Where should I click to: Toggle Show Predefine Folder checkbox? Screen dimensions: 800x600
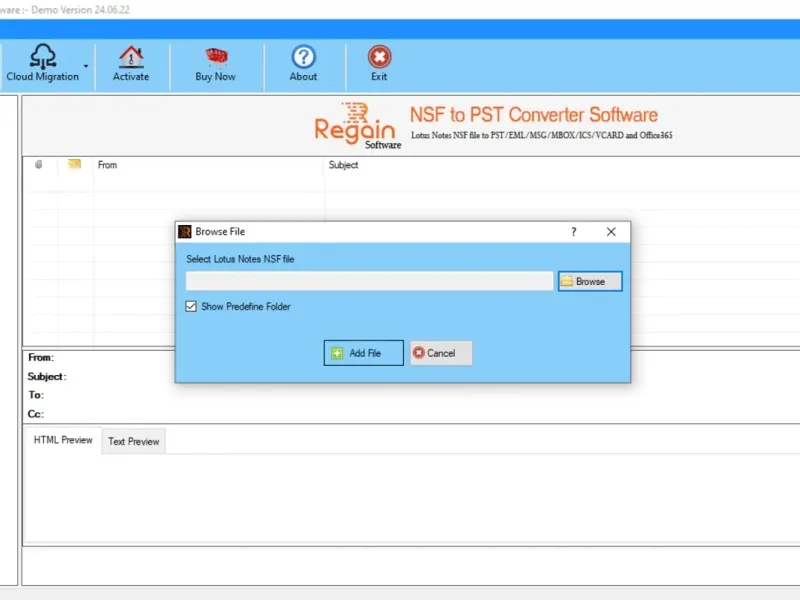coord(191,307)
